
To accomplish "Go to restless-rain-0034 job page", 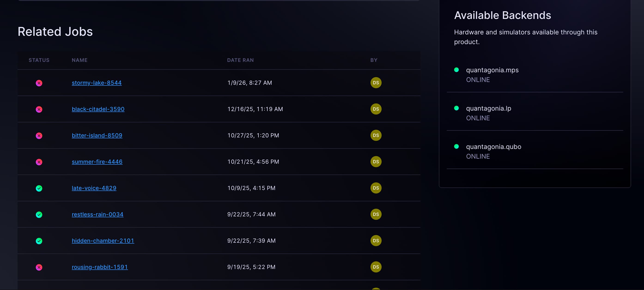I will coord(97,214).
